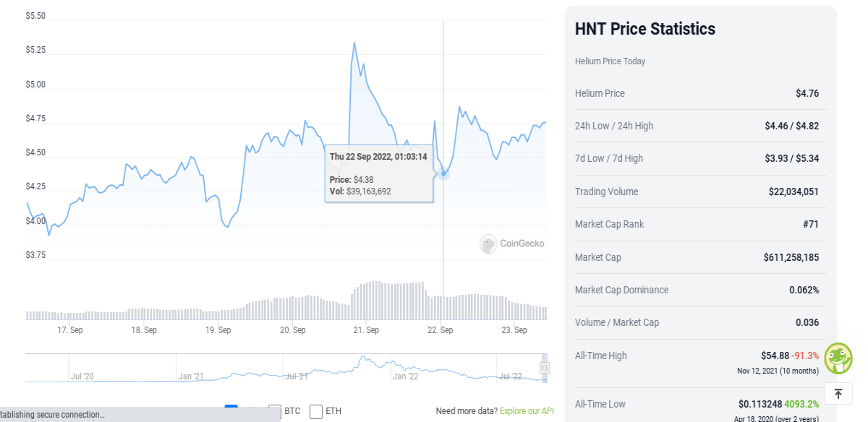Viewport: 868px width, 422px height.
Task: Click the $3.75 y-axis label
Action: [35, 255]
